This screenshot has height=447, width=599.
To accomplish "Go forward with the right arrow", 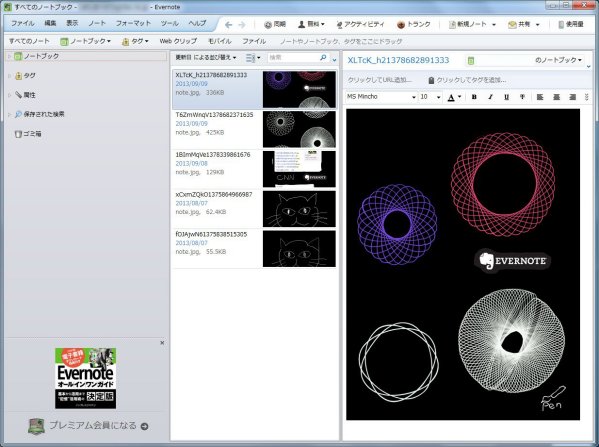I will pyautogui.click(x=242, y=25).
